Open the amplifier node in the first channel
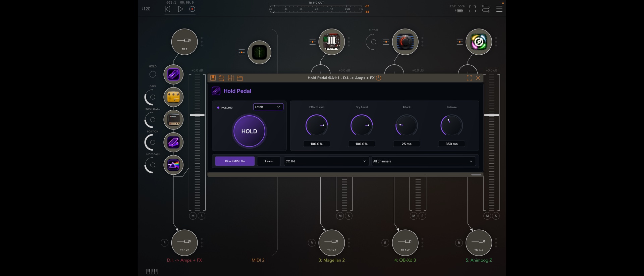Viewport: 644px width, 276px height. pos(173,120)
